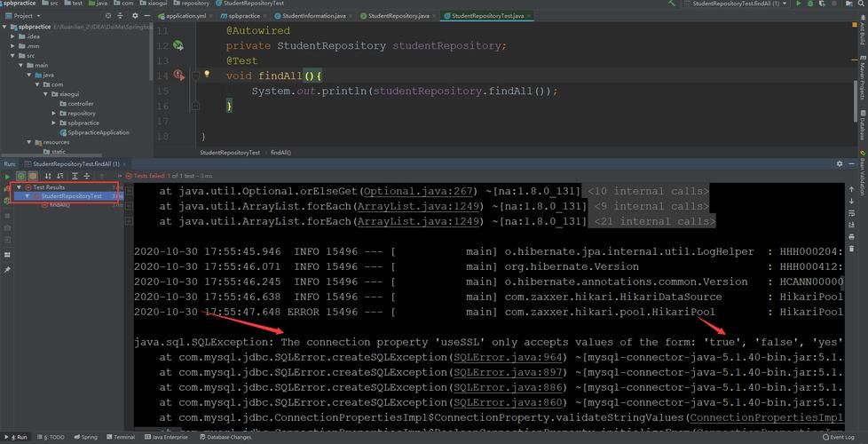Open the Event Log in the status bar
This screenshot has height=444, width=868.
point(838,437)
